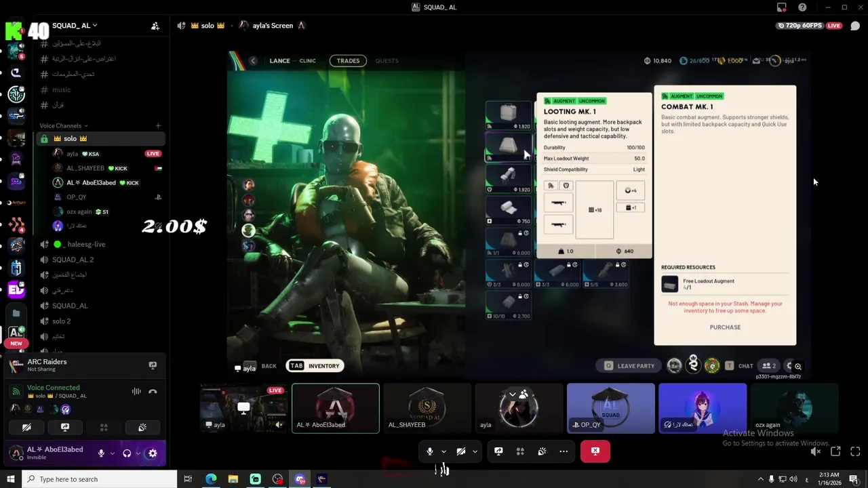Open the Discord help icon in the title bar
Image resolution: width=868 pixels, height=488 pixels.
[x=803, y=7]
